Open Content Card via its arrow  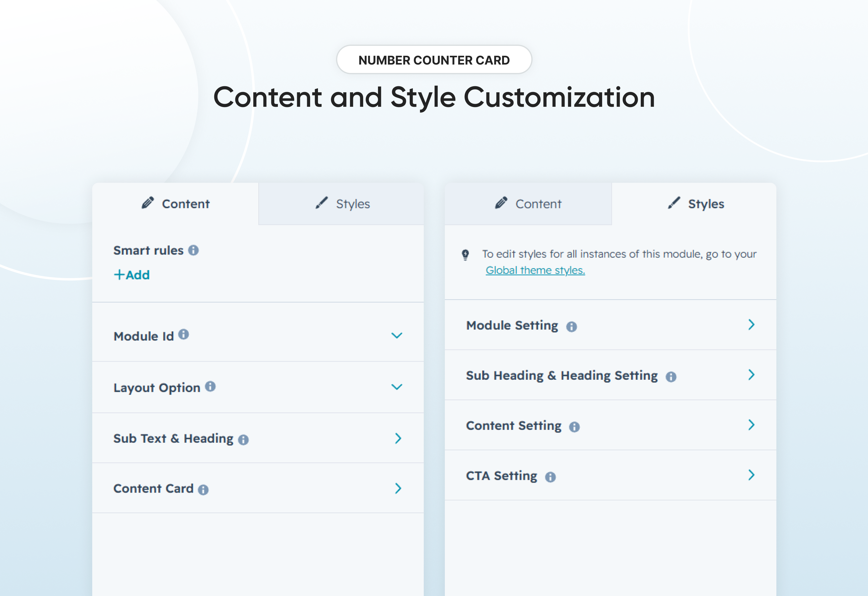pyautogui.click(x=398, y=488)
